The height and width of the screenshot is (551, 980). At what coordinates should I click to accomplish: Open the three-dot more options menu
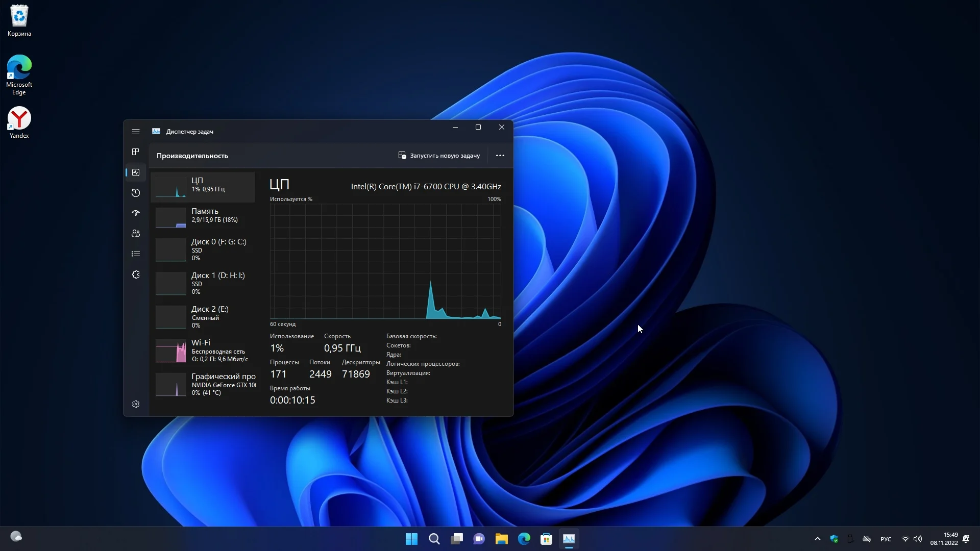pyautogui.click(x=500, y=156)
